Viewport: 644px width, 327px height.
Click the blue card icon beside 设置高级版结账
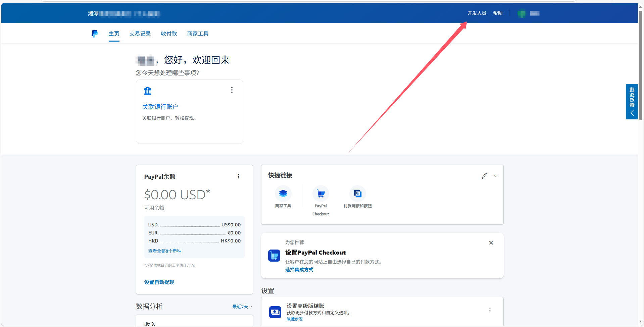click(275, 312)
